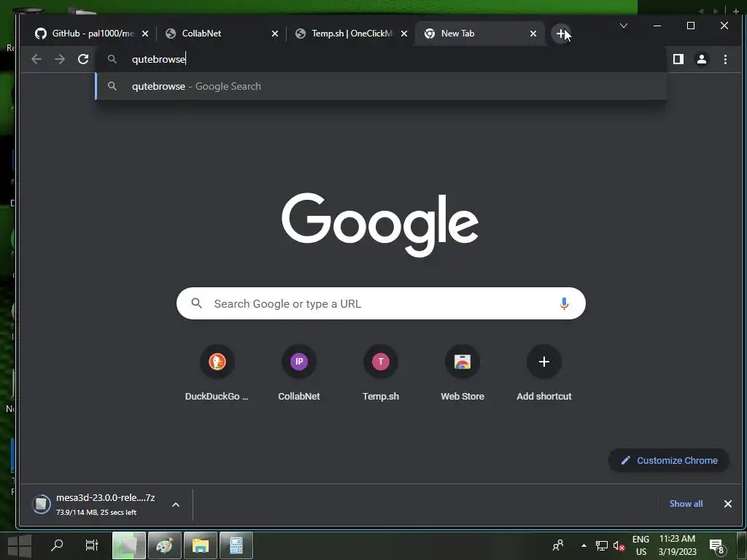The height and width of the screenshot is (560, 747).
Task: Maximize the Chrome window
Action: coord(691,26)
